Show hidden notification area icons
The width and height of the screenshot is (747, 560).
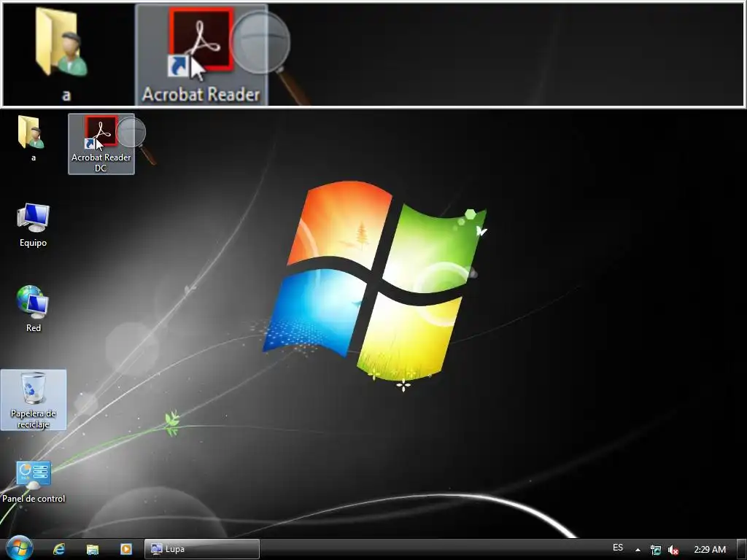638,550
